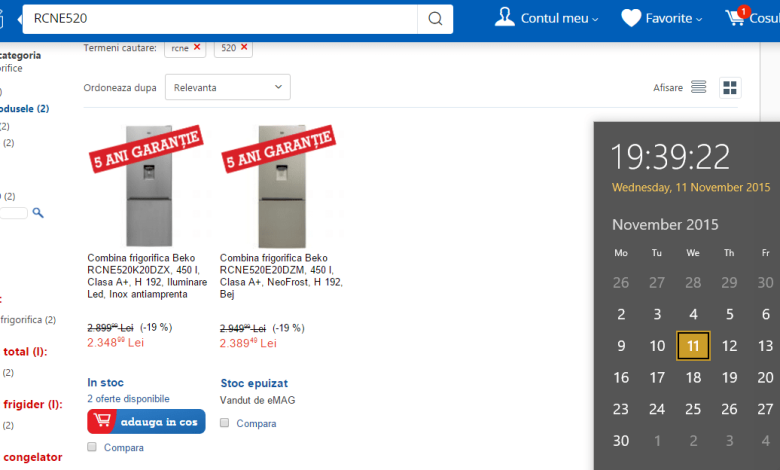Click the RCNE520 search input field

[220, 19]
